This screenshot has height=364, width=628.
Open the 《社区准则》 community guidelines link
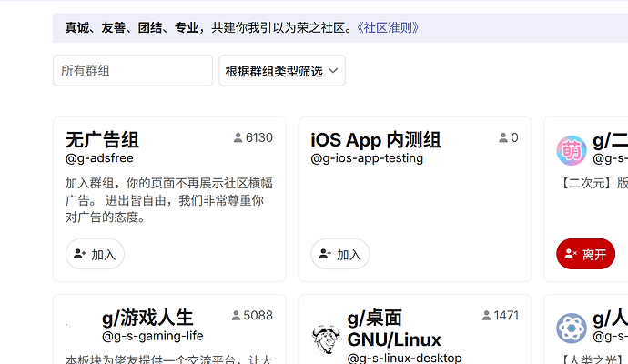tap(388, 27)
